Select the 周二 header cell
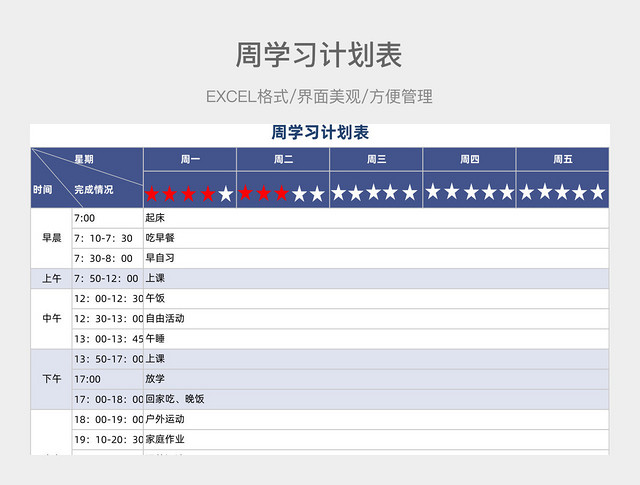This screenshot has height=485, width=640. click(283, 159)
